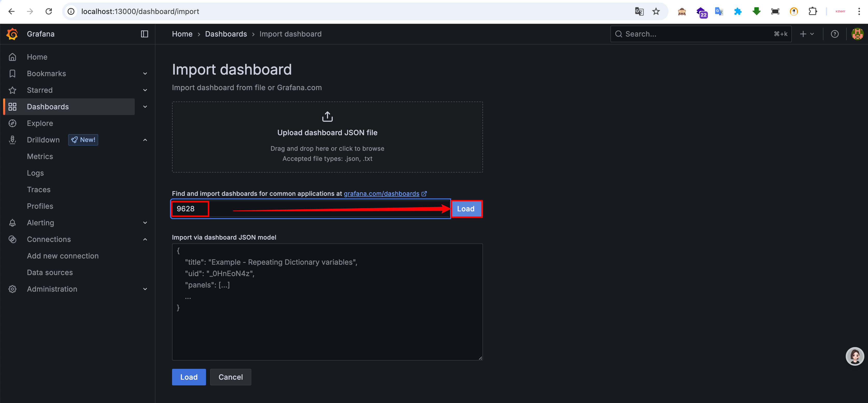Expand the Dashboards section chevron
Image resolution: width=868 pixels, height=403 pixels.
click(x=145, y=106)
